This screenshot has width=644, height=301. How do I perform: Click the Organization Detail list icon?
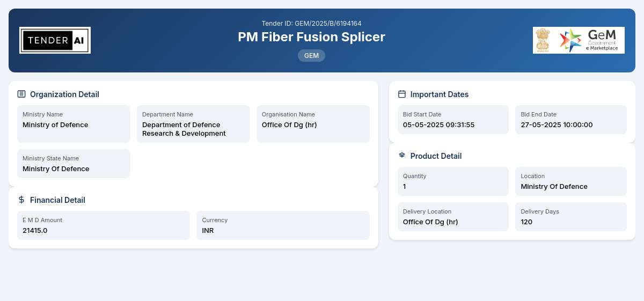tap(21, 94)
